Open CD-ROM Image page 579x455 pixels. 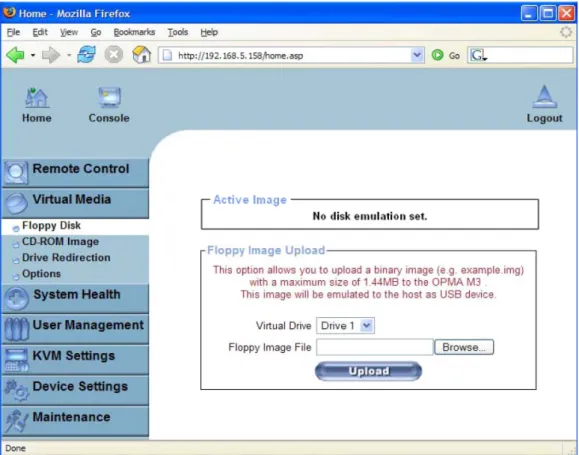(x=60, y=242)
